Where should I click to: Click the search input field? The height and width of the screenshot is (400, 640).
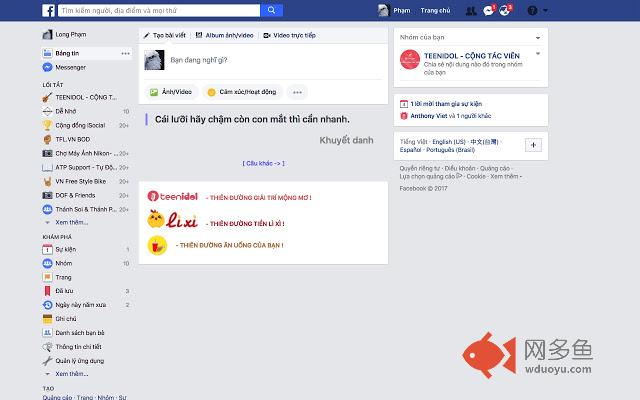click(x=159, y=10)
